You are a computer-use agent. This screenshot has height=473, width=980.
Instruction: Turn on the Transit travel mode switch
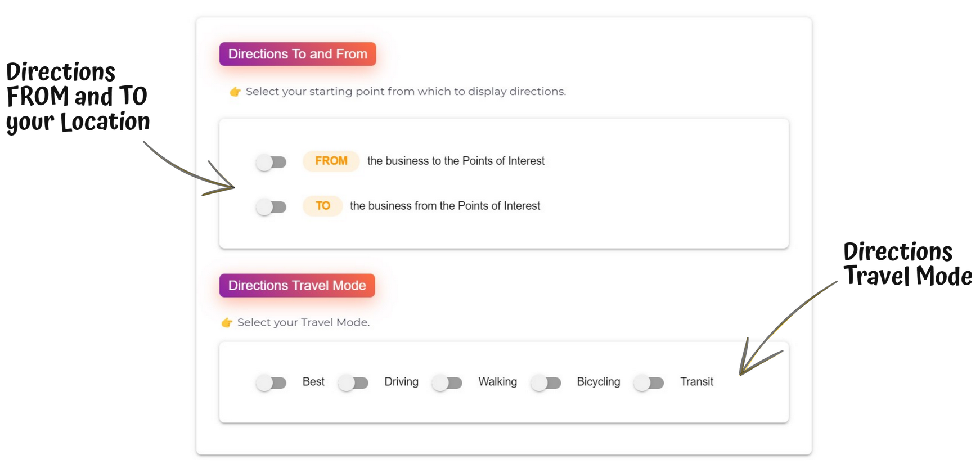(649, 383)
